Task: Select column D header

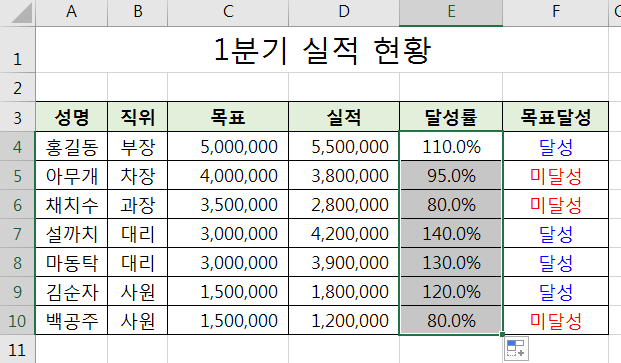Action: (344, 13)
